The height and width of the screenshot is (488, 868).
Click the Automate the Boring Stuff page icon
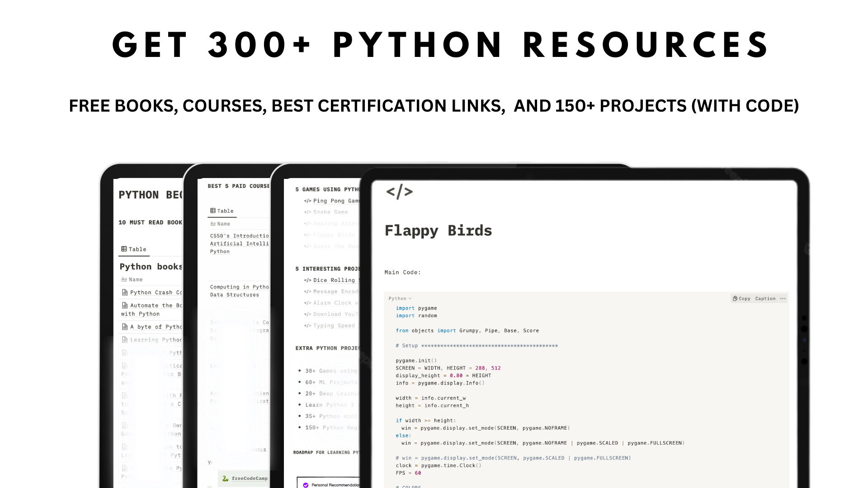click(x=125, y=305)
